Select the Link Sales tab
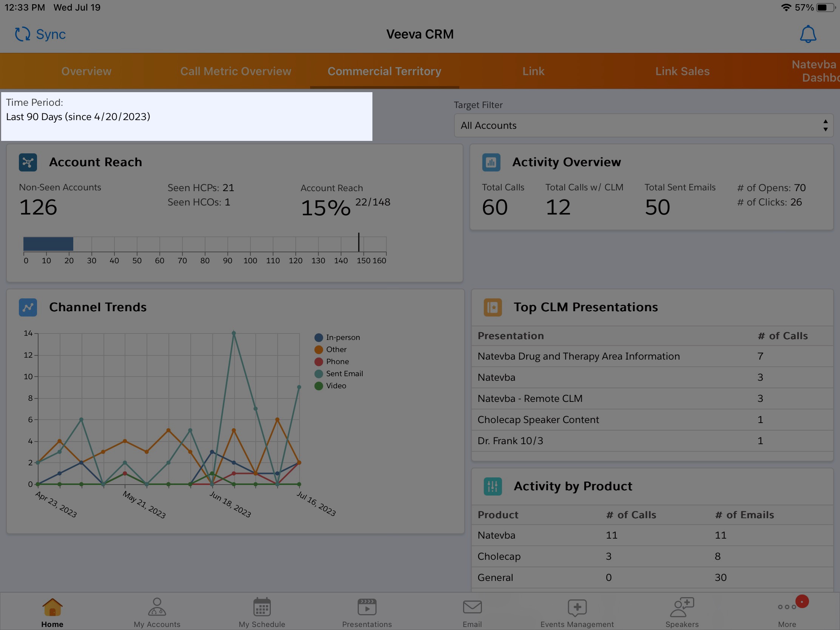This screenshot has width=840, height=630. (682, 71)
